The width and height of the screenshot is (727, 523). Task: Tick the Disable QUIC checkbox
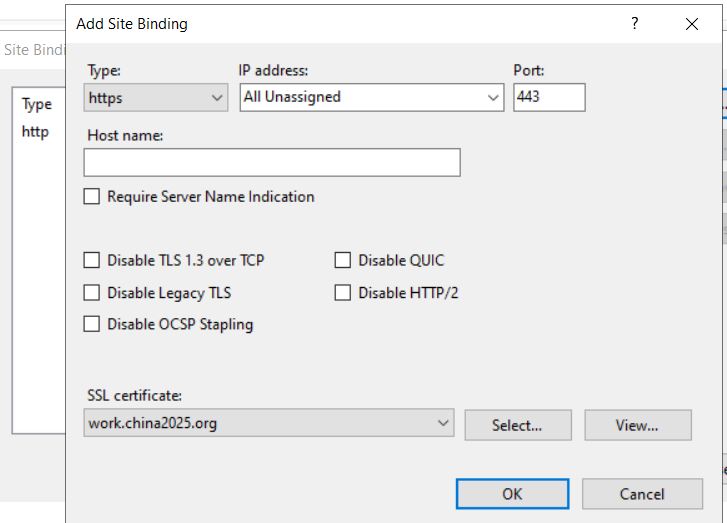tap(343, 260)
